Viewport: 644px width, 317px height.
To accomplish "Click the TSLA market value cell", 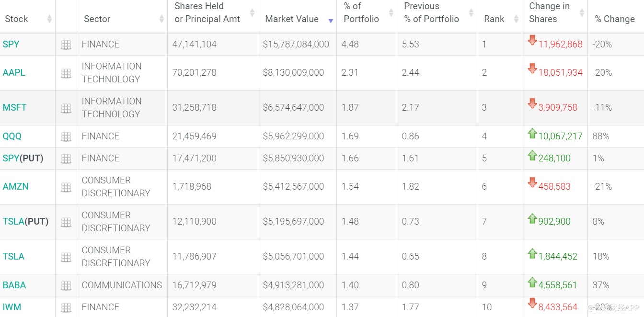I will (293, 257).
